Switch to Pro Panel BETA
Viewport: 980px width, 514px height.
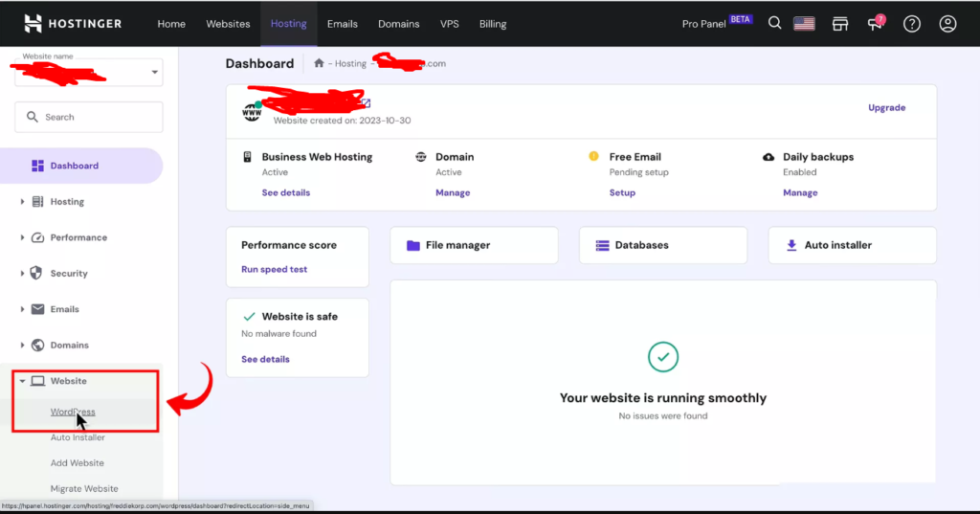pyautogui.click(x=717, y=23)
